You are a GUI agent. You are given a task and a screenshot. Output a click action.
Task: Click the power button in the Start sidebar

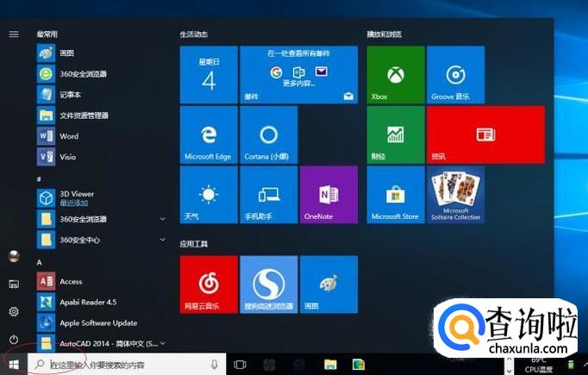[14, 340]
